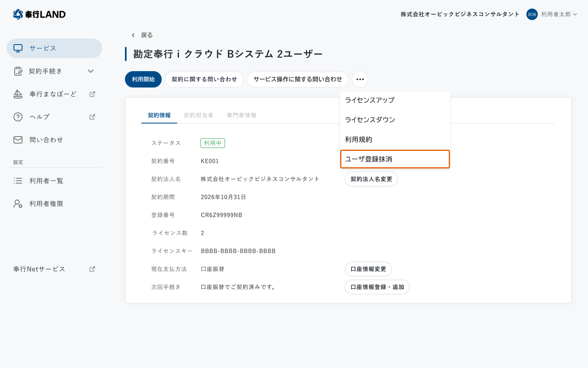Click the 契約手続き pen icon
Image resolution: width=588 pixels, height=368 pixels.
18,71
